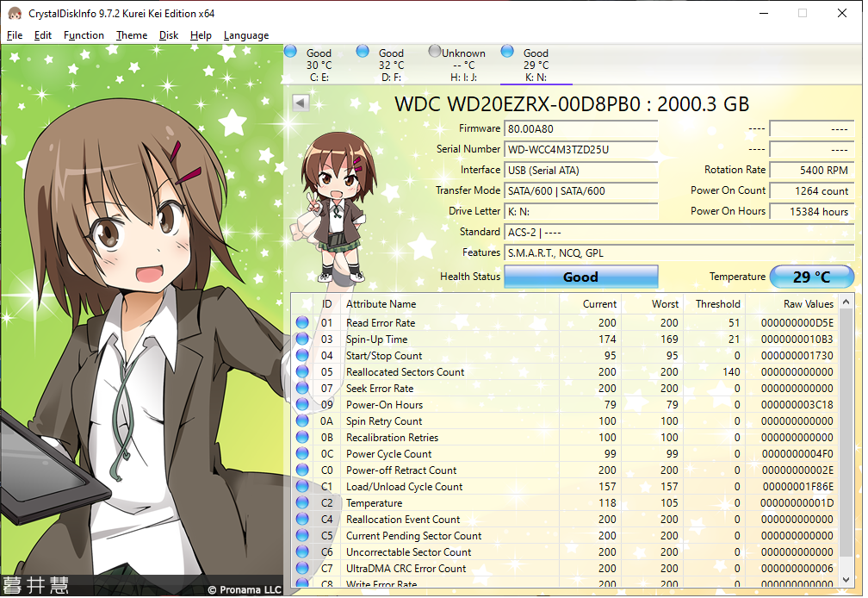The image size is (868, 598).
Task: Click the status orb for Recalibration Retries
Action: pyautogui.click(x=302, y=437)
